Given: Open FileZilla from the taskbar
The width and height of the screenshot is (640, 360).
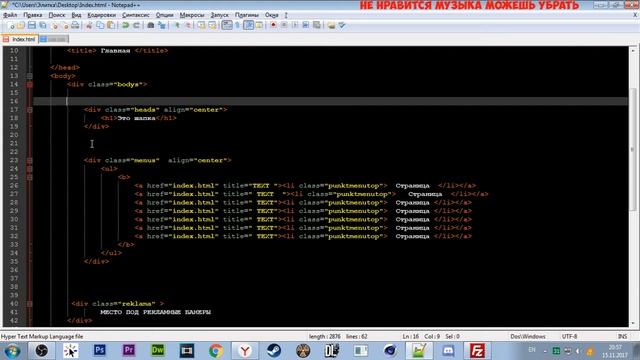Looking at the screenshot, I should [x=477, y=351].
